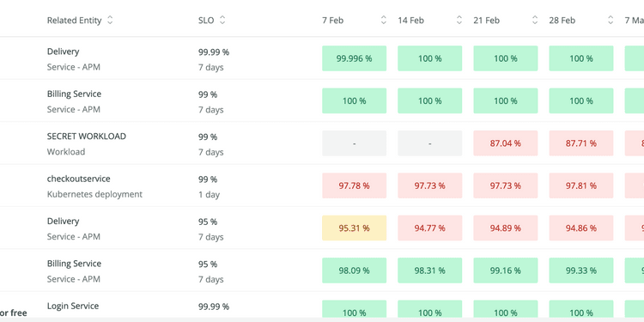The width and height of the screenshot is (644, 322).
Task: Click the 7 Feb date header
Action: click(332, 20)
